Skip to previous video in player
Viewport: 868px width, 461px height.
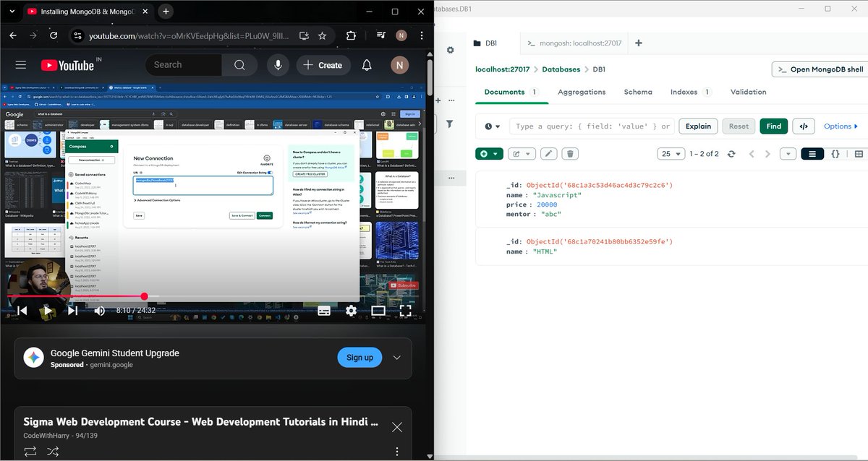tap(22, 311)
